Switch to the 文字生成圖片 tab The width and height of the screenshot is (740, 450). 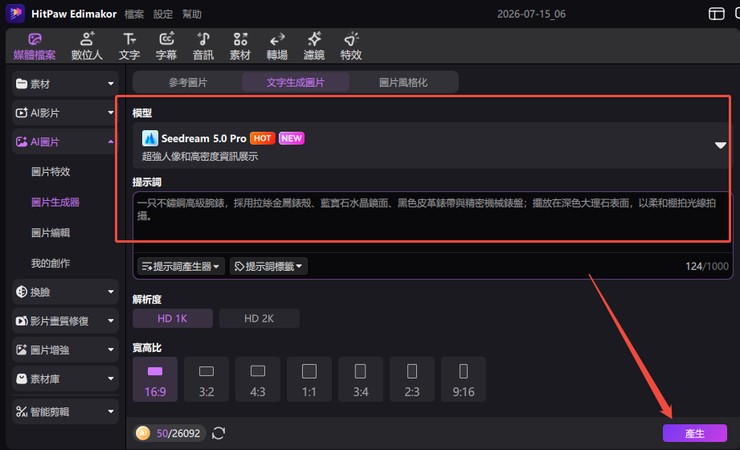click(295, 83)
